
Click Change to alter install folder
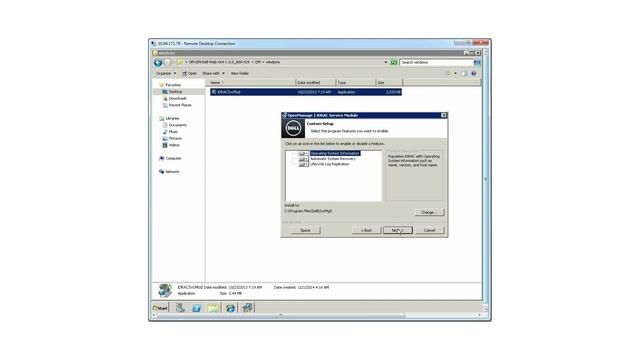(x=429, y=212)
